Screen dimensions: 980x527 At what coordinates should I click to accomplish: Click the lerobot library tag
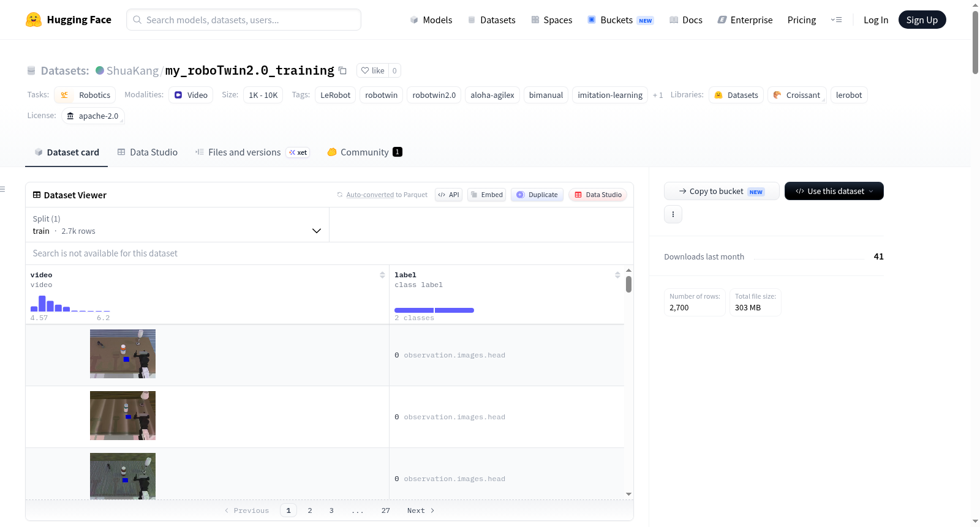point(849,95)
